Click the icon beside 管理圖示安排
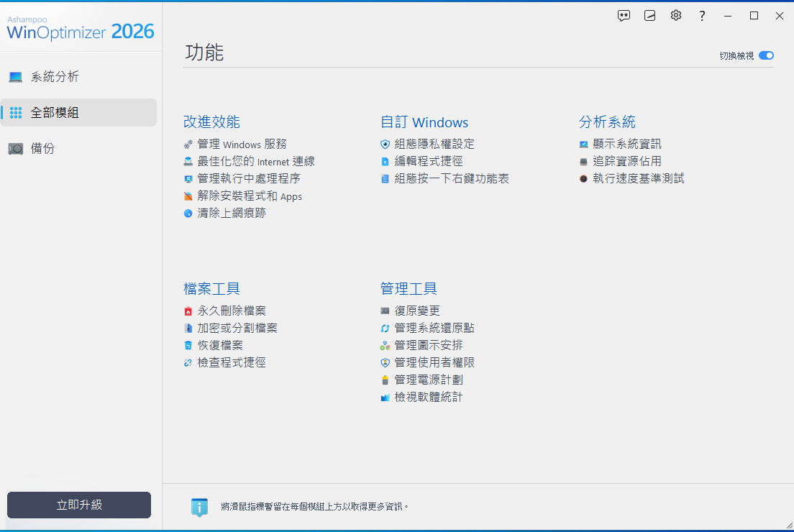The width and height of the screenshot is (794, 532). [x=385, y=346]
